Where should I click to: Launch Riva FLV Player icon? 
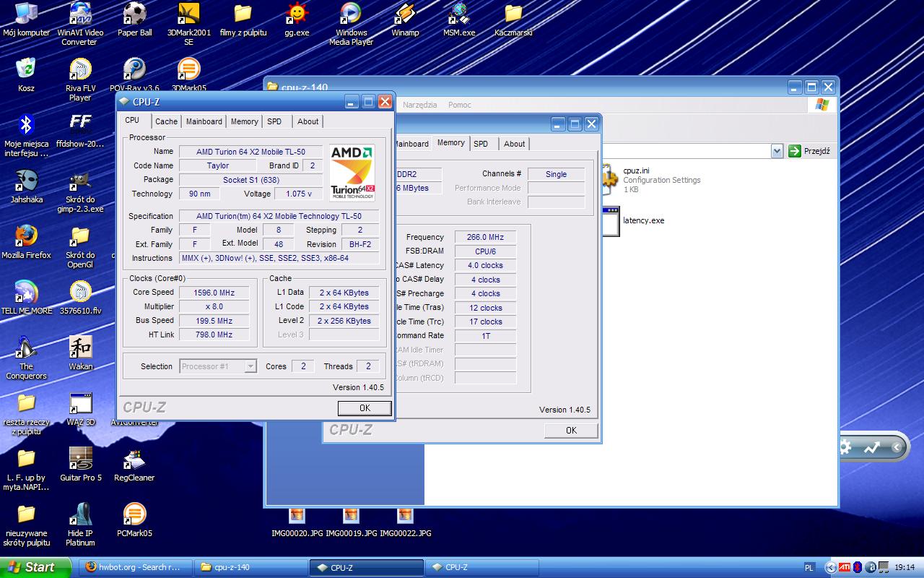point(80,79)
